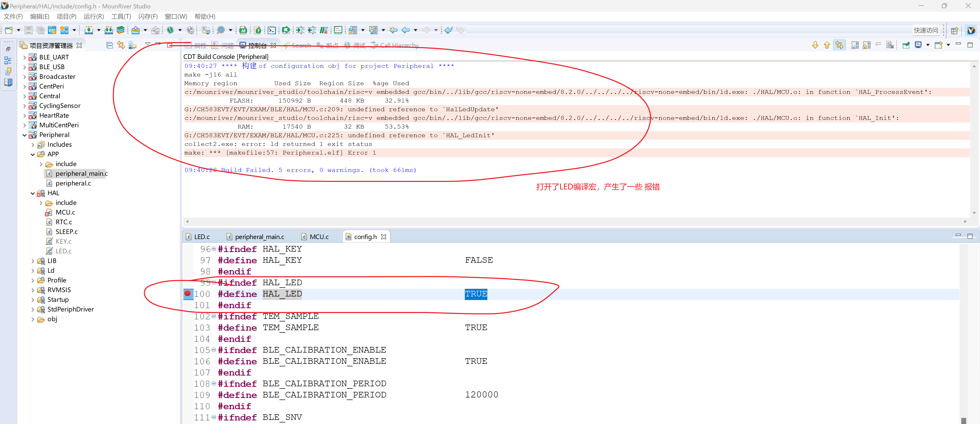Click the Restore icon in left sidebar
980x424 pixels.
coord(8,49)
